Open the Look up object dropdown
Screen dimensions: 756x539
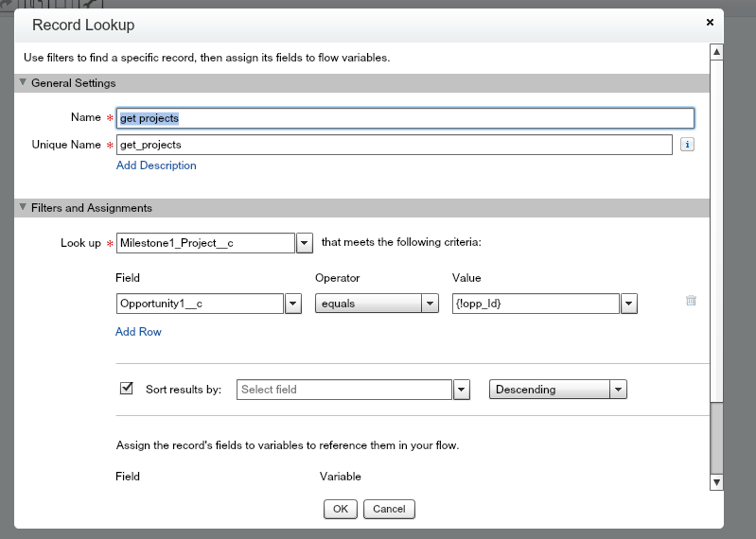[305, 243]
